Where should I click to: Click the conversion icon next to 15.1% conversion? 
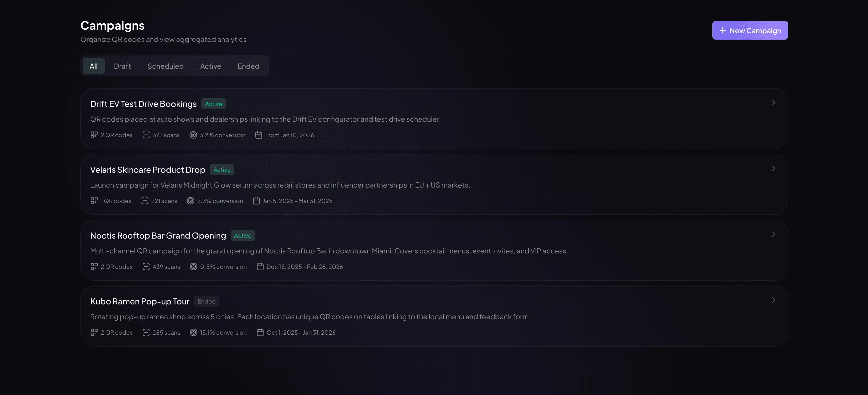[x=193, y=332]
